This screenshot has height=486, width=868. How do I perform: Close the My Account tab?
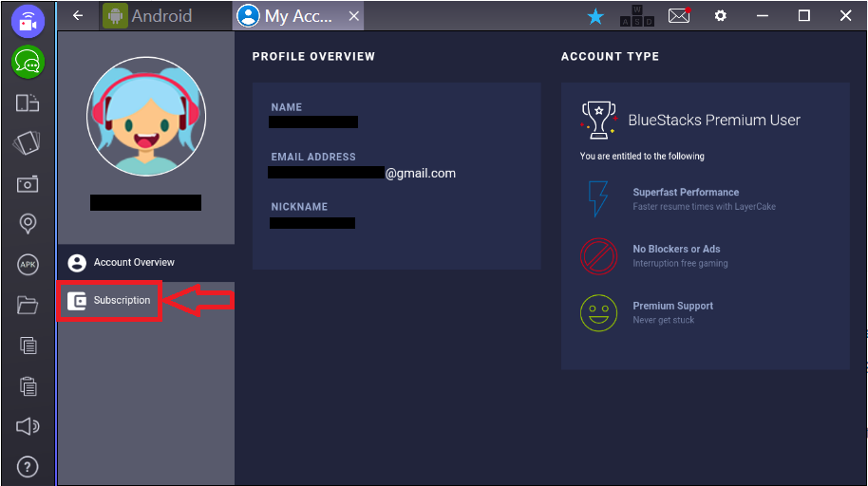[354, 16]
